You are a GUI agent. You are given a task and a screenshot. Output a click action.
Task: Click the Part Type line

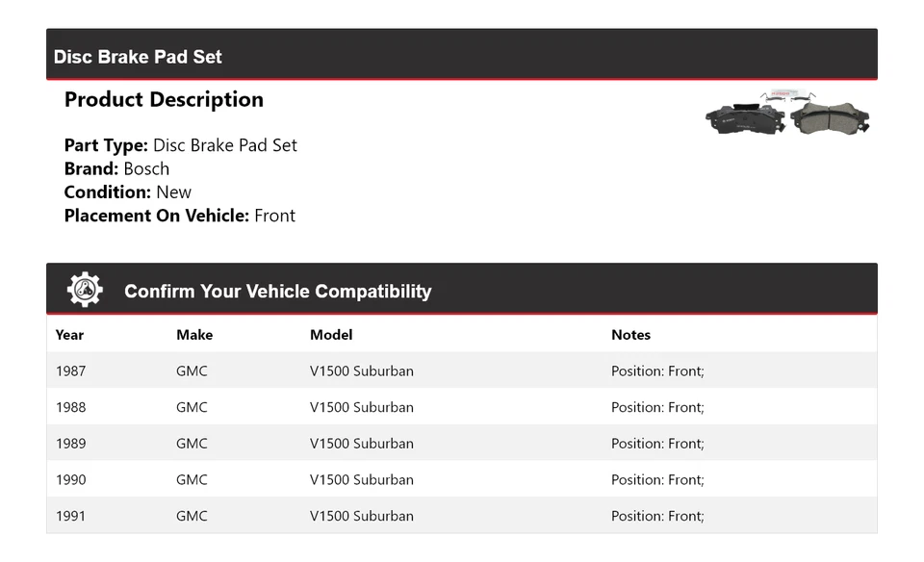[180, 145]
